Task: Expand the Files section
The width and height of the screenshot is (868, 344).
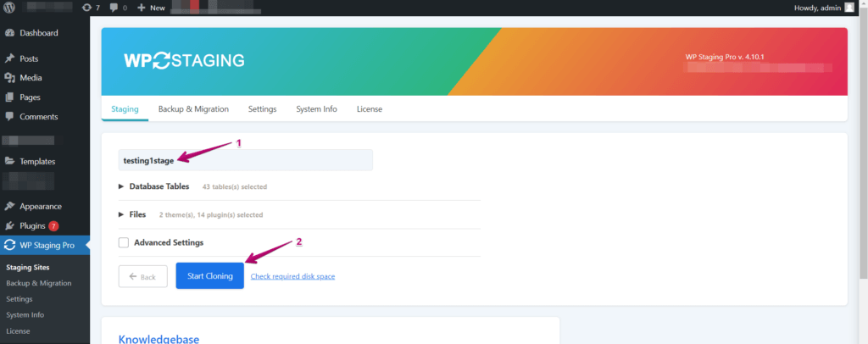Action: point(132,214)
